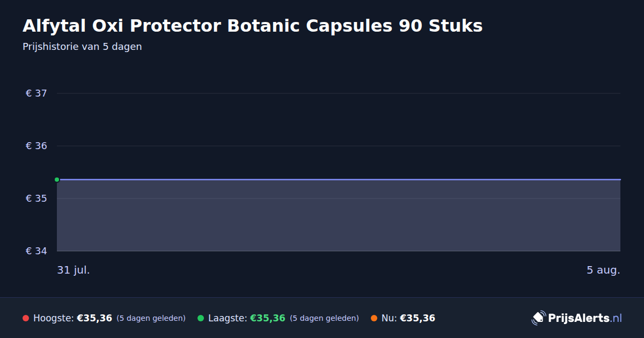Click the green Laagste price value €35,36

[x=268, y=318]
